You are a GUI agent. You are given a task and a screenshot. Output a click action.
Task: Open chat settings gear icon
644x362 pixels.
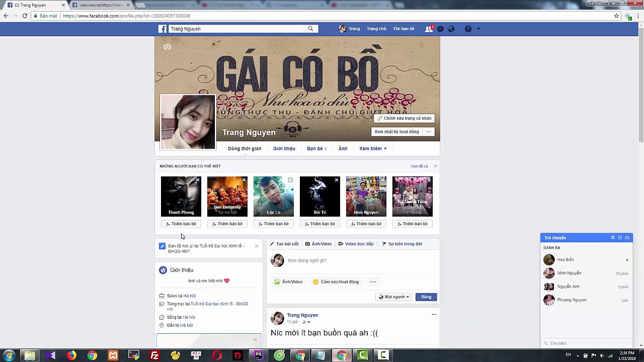(x=613, y=237)
